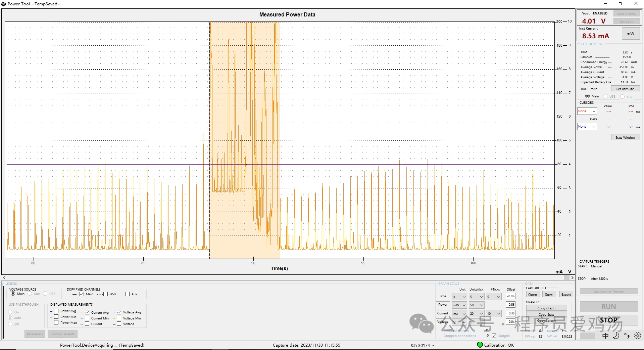Select Main voltage source radio button
Image resolution: width=644 pixels, height=350 pixels.
(13, 294)
